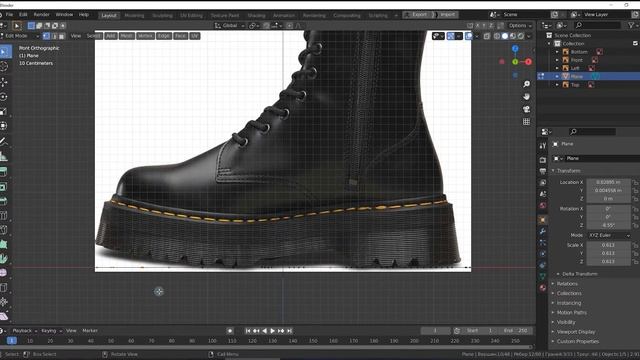Open the Global transform orientation dropdown

click(x=229, y=26)
